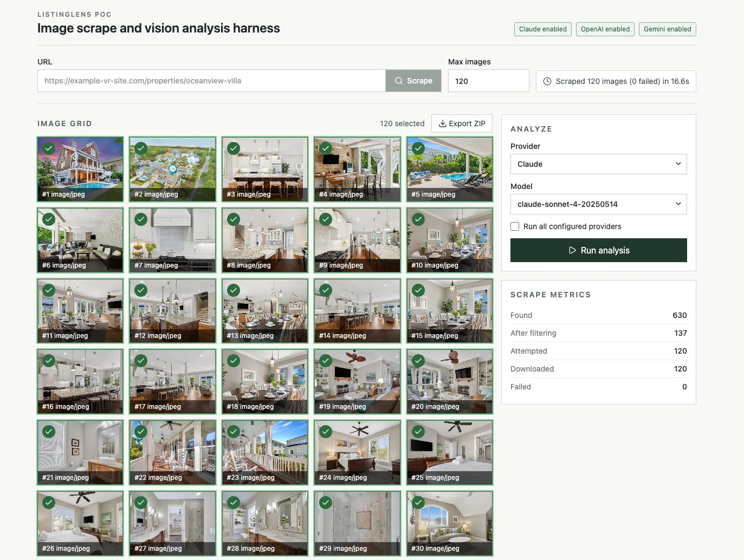The image size is (744, 560).
Task: Click thumbnail #16 image/jpeg
Action: point(80,382)
